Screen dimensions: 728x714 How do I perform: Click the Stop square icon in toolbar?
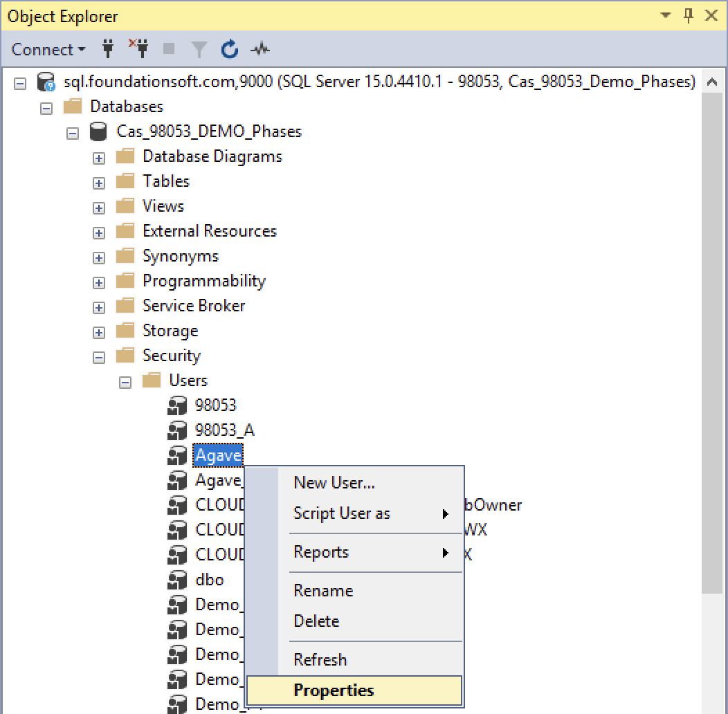click(169, 48)
